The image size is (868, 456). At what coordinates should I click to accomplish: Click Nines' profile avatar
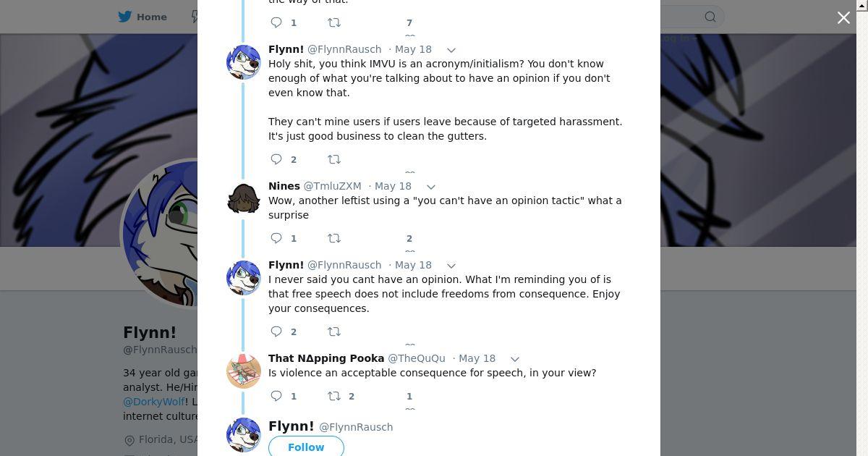coord(244,198)
